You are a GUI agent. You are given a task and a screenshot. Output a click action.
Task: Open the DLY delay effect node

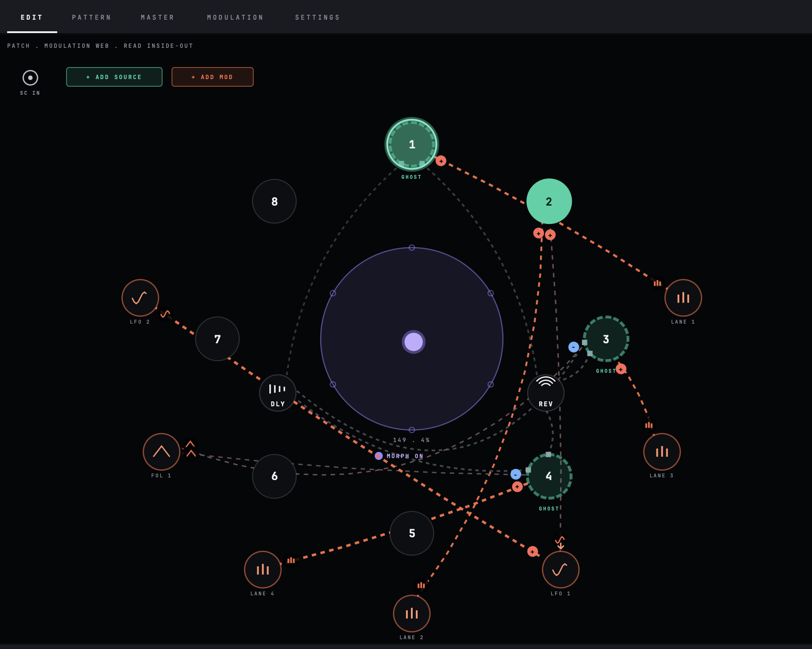click(278, 393)
